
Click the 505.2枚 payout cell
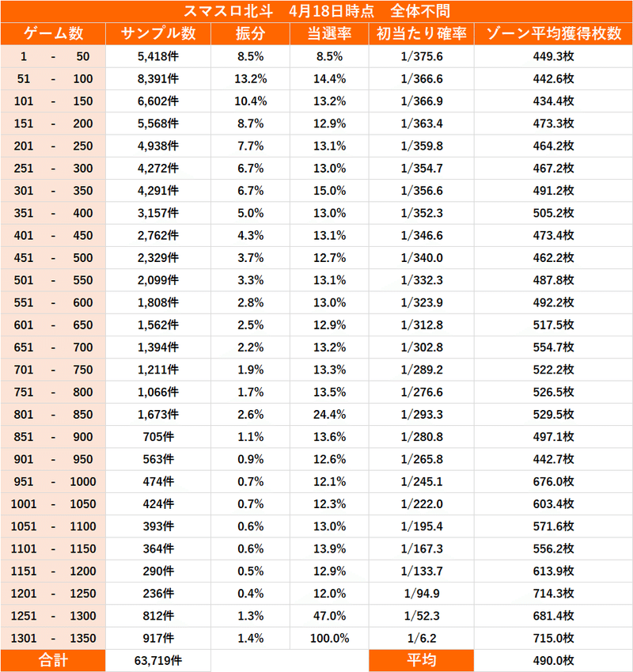pyautogui.click(x=553, y=213)
